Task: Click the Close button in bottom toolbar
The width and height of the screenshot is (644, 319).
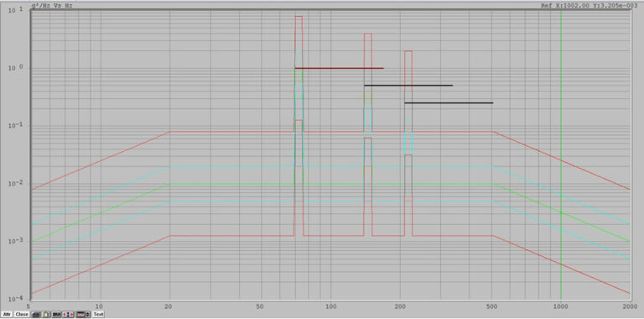Action: 22,314
